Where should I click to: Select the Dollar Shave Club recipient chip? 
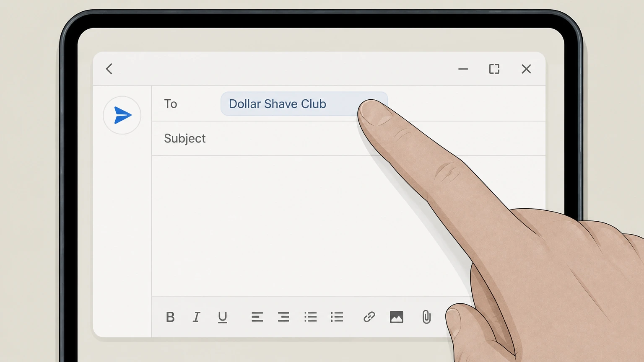pyautogui.click(x=304, y=104)
